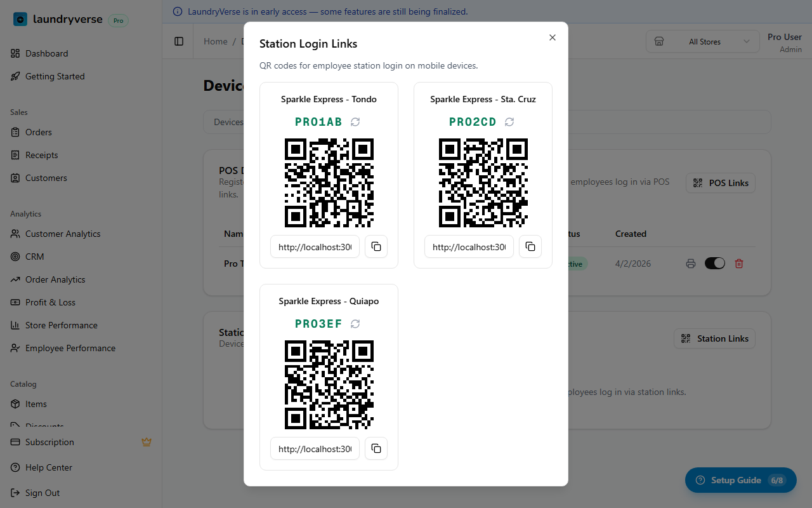The height and width of the screenshot is (508, 812).
Task: Go to Customer Analytics page
Action: pos(63,234)
